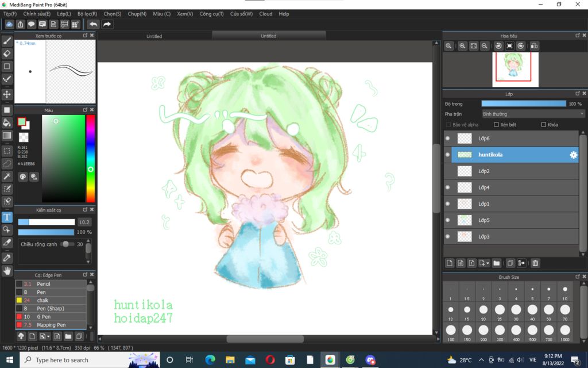
Task: Select the Dot tool
Action: (x=7, y=79)
